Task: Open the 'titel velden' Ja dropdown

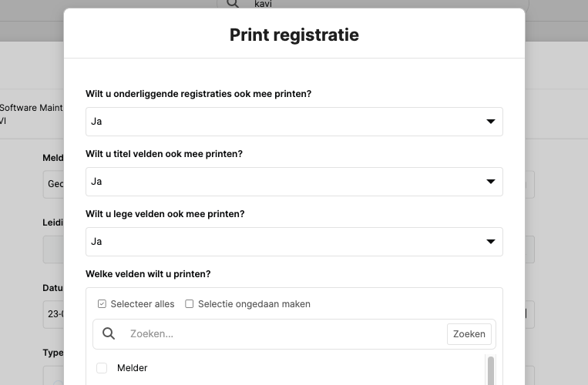Action: click(x=285, y=182)
